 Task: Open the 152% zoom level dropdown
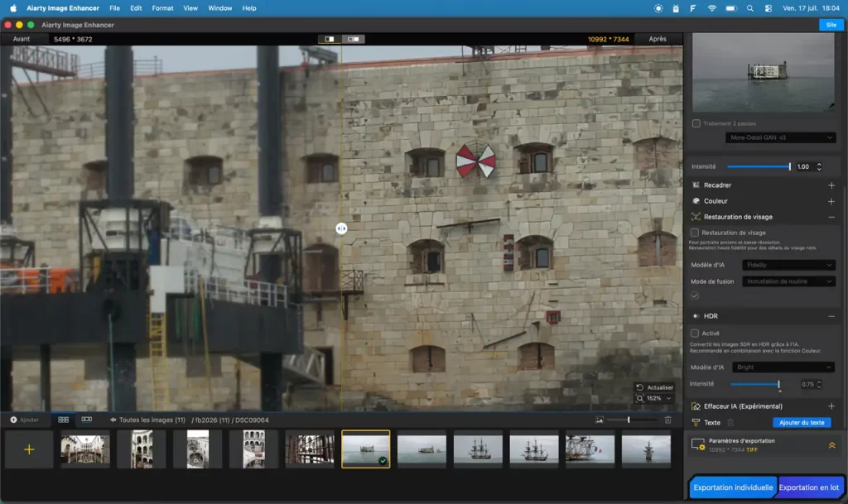(x=654, y=398)
